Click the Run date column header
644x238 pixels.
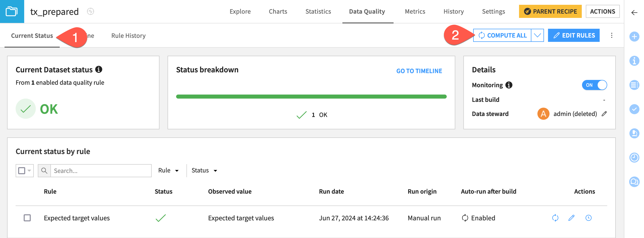pyautogui.click(x=331, y=191)
